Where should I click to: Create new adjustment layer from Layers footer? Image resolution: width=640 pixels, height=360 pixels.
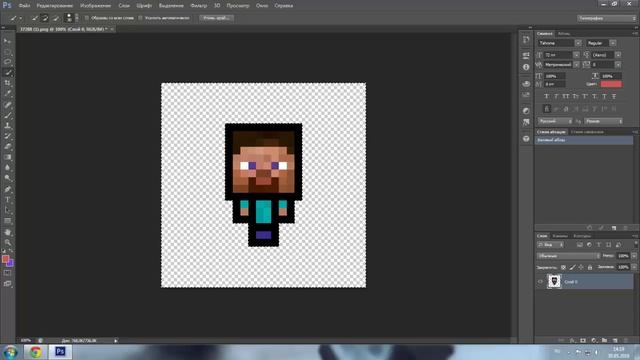click(x=594, y=340)
